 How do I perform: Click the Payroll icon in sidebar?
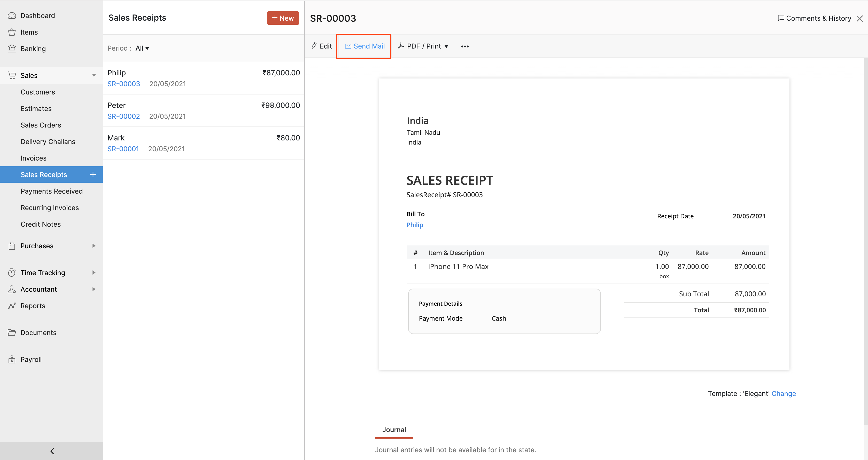[12, 360]
